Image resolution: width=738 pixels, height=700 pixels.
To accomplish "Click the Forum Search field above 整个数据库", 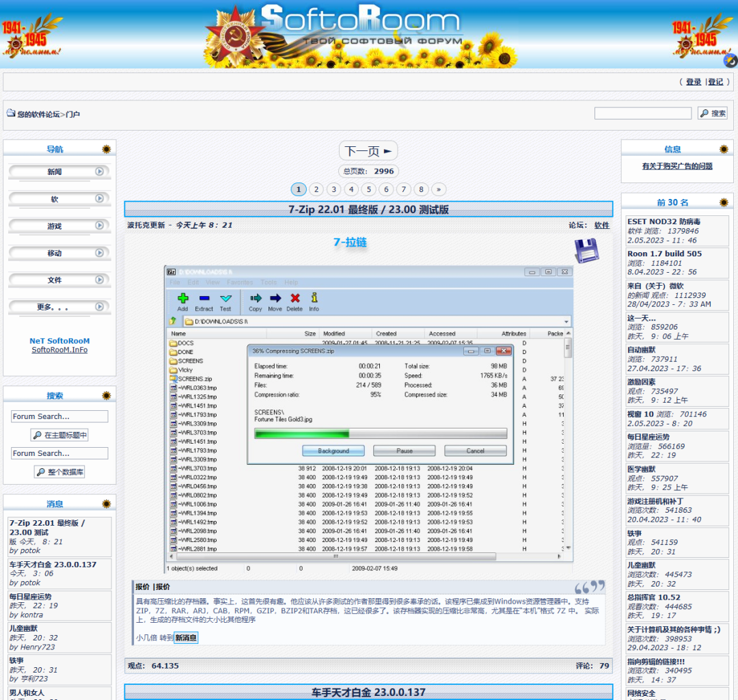I will pos(59,453).
